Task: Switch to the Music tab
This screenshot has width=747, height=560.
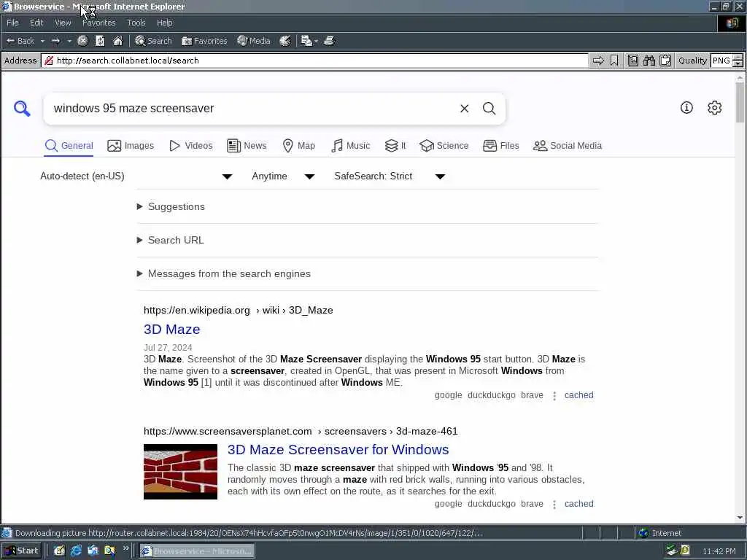Action: pyautogui.click(x=351, y=146)
